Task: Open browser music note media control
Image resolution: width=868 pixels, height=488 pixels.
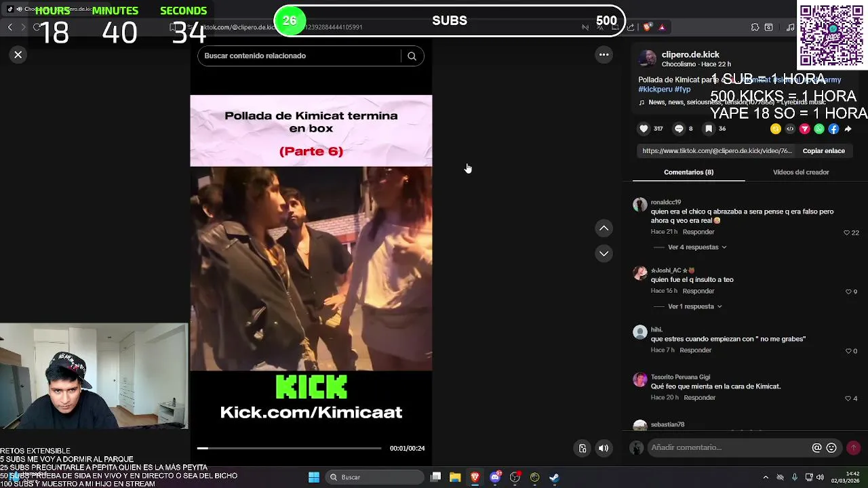Action: 790,27
